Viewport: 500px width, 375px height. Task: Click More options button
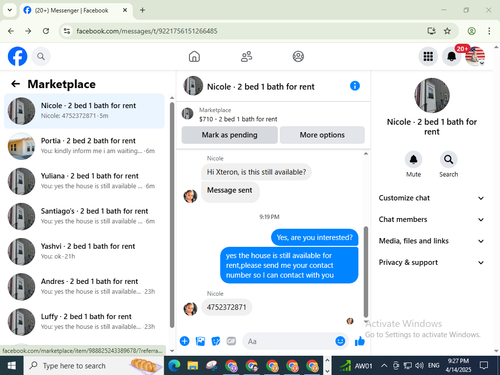coord(322,135)
